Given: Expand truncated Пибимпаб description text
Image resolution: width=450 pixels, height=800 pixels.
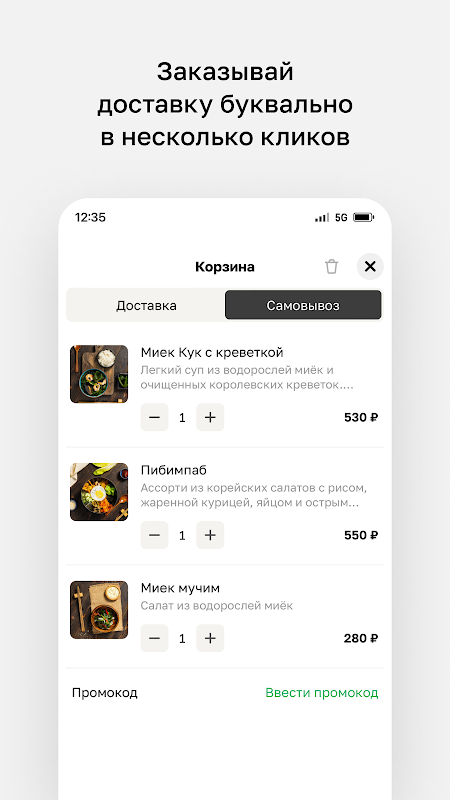Looking at the screenshot, I should click(x=254, y=495).
